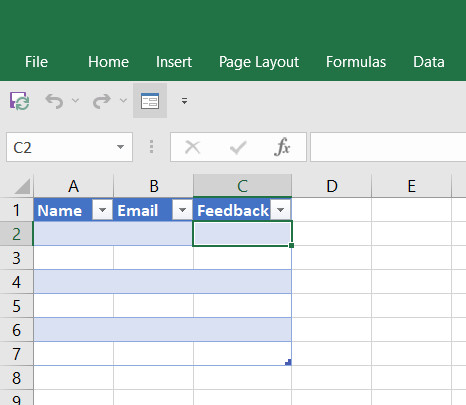The width and height of the screenshot is (466, 405).
Task: Select cell A7 in the table
Action: point(73,354)
